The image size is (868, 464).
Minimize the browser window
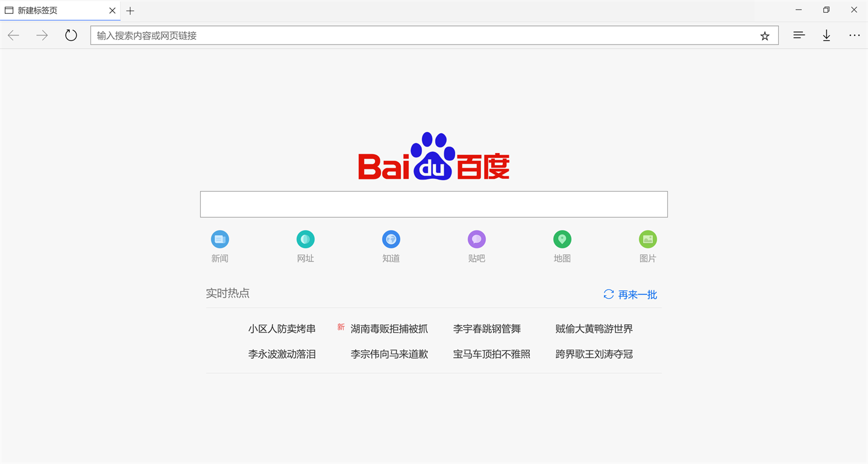(x=799, y=10)
